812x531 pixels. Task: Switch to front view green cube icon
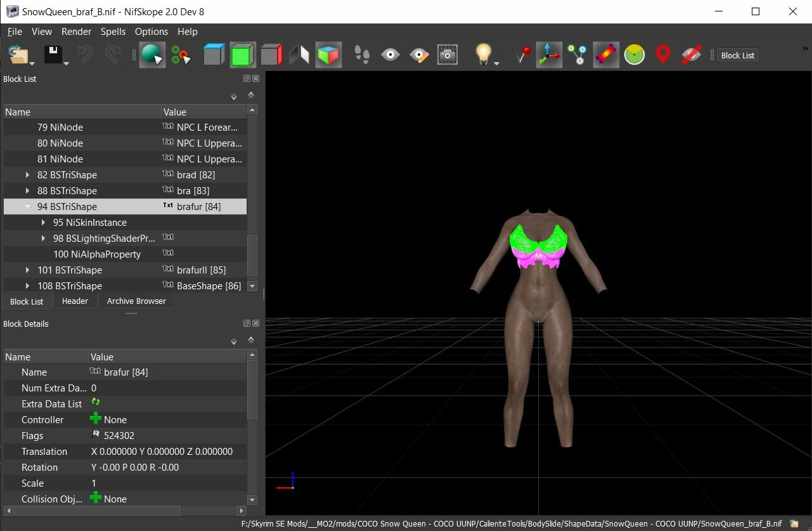(x=242, y=55)
